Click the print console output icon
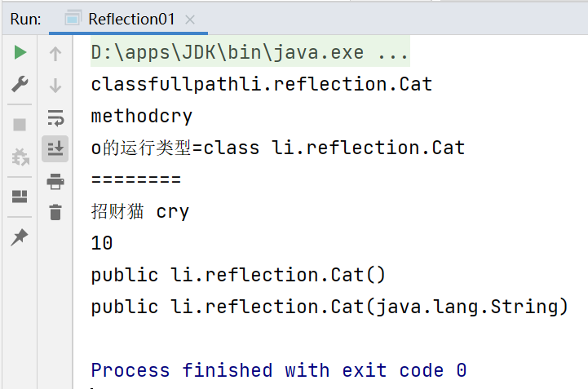The image size is (588, 389). 55,181
